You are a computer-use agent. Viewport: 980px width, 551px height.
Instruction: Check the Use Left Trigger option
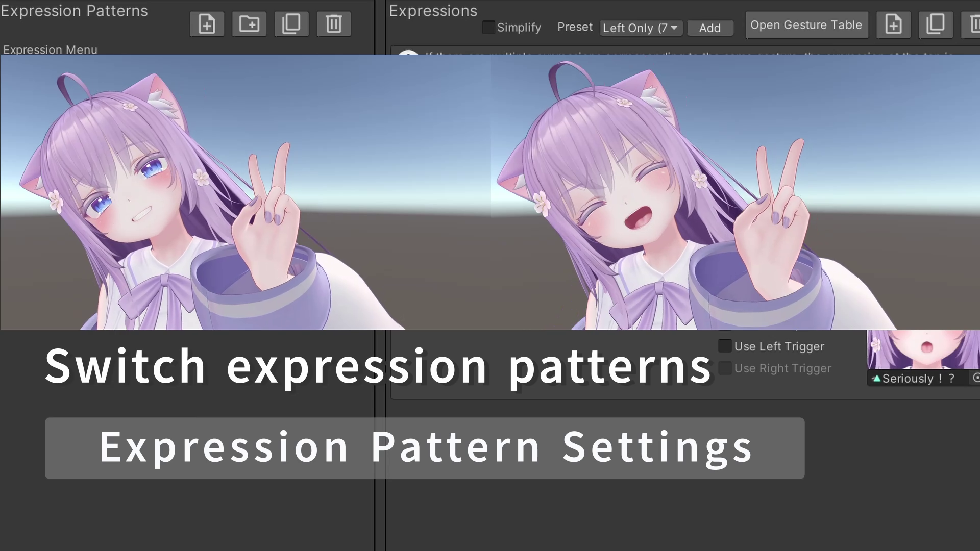pos(725,346)
